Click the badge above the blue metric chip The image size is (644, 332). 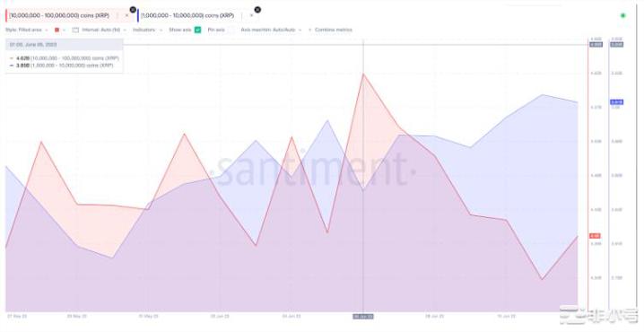(x=257, y=10)
